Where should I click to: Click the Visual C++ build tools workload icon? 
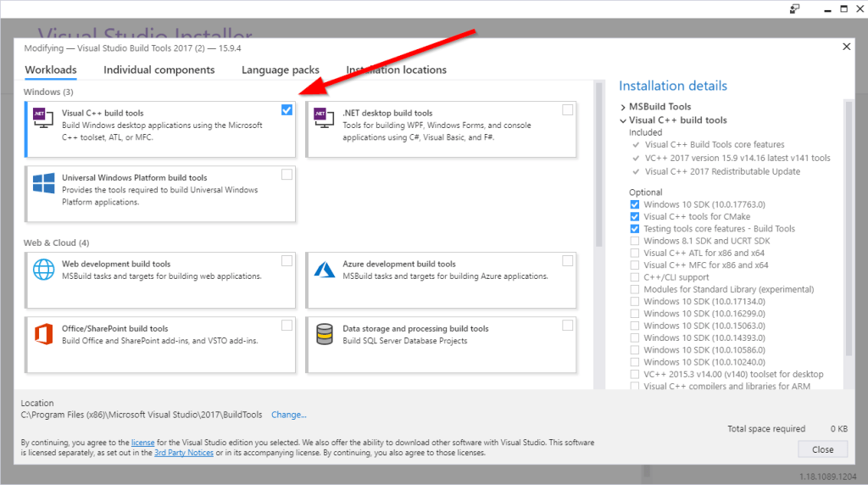click(x=43, y=118)
